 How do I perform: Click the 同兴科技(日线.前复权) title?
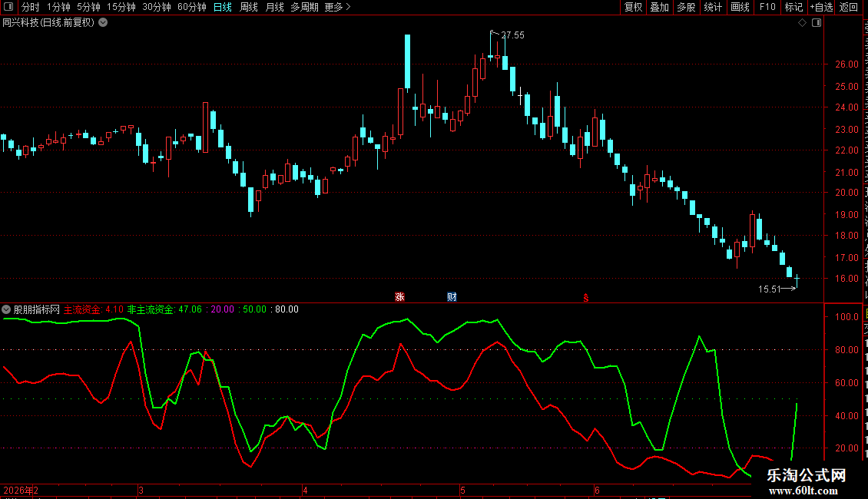click(48, 23)
